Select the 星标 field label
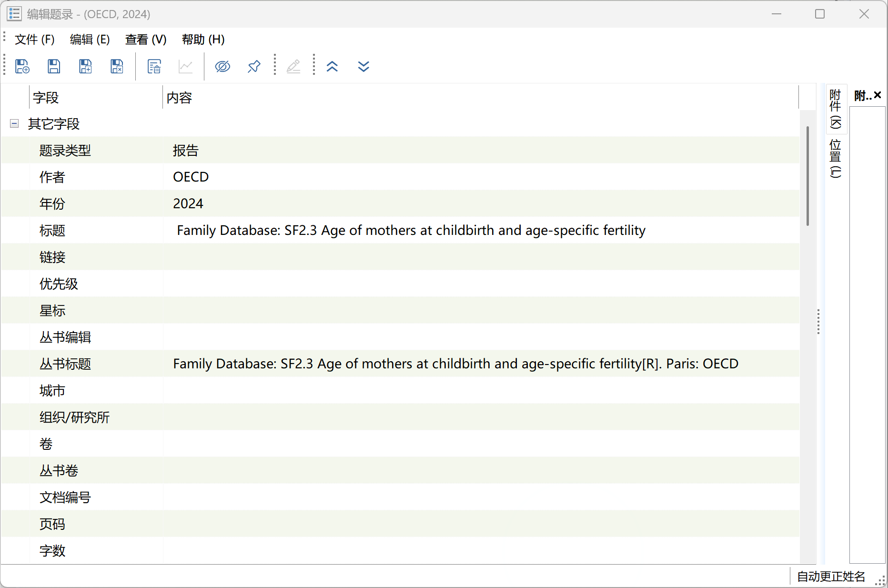 (x=52, y=311)
